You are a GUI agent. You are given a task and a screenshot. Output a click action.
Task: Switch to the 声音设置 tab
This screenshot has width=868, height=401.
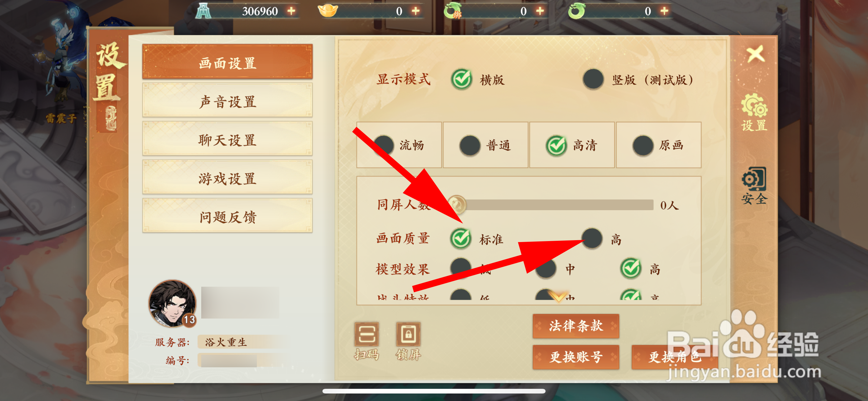pyautogui.click(x=227, y=101)
